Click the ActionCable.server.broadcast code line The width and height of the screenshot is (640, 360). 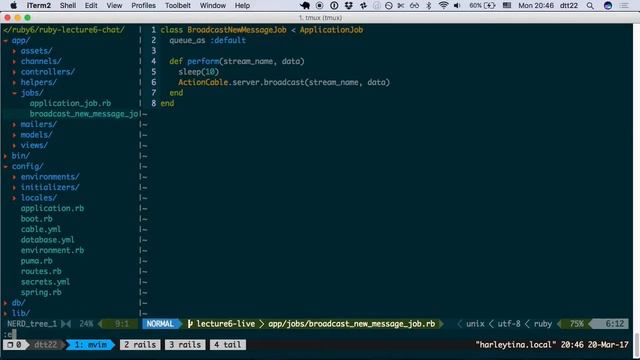coord(284,82)
